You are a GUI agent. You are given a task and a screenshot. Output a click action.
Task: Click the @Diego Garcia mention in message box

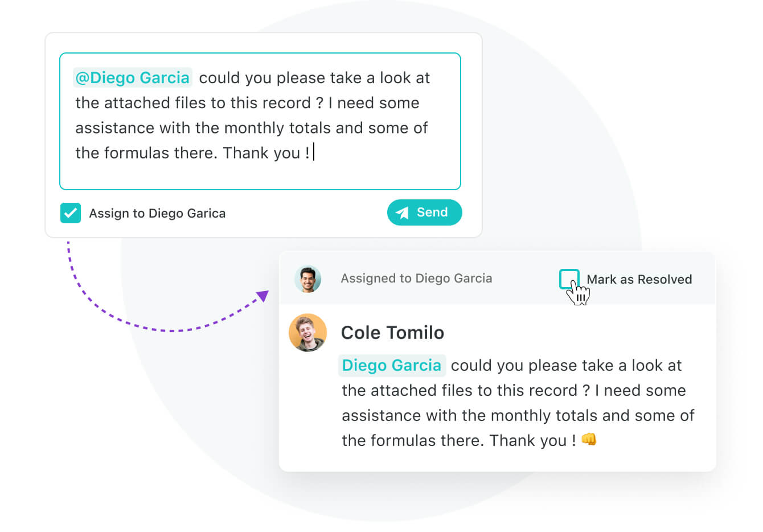[x=133, y=77]
